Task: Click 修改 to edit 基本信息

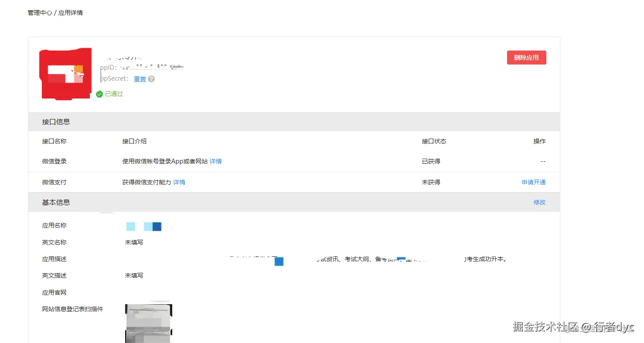Action: click(x=539, y=202)
